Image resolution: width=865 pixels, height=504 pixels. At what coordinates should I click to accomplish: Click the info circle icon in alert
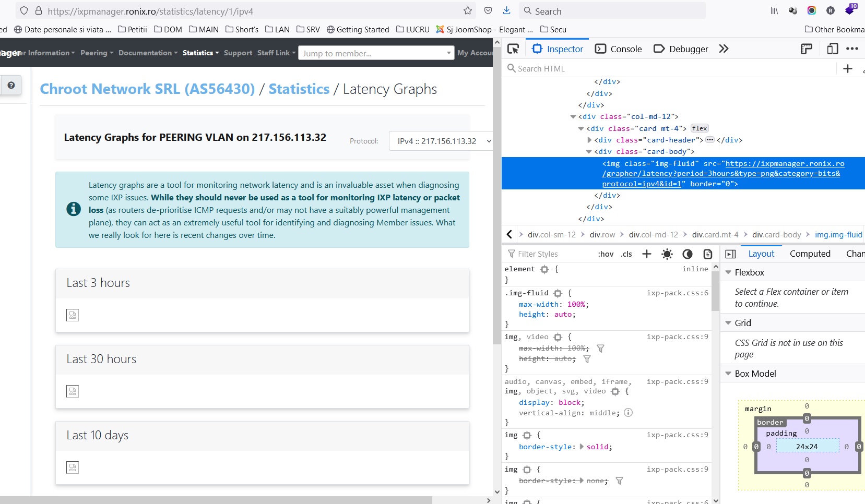click(74, 209)
